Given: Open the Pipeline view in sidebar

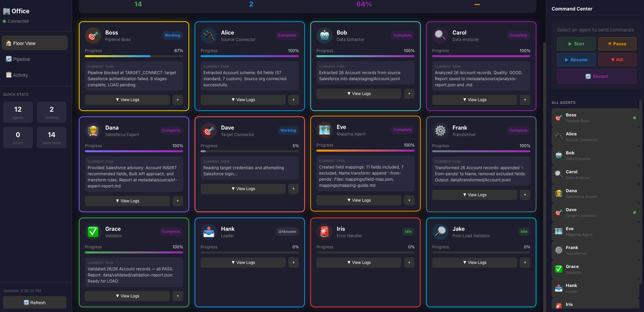Looking at the screenshot, I should coord(22,59).
